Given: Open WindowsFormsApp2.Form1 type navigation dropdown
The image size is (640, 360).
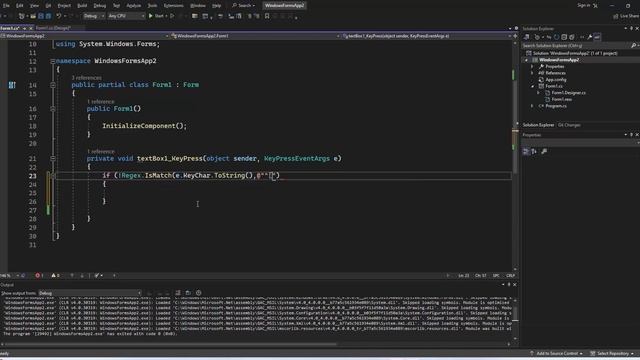Looking at the screenshot, I should (256, 36).
